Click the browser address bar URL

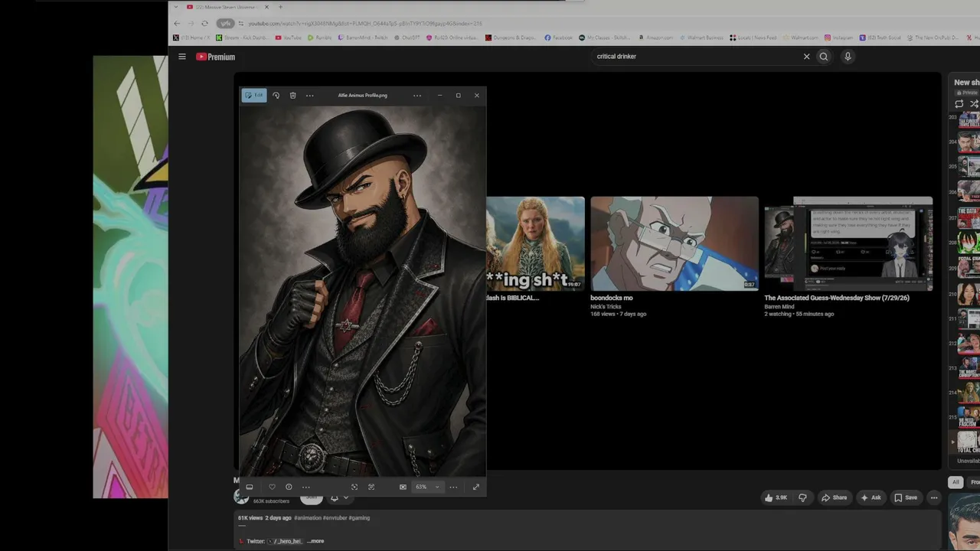click(x=365, y=24)
